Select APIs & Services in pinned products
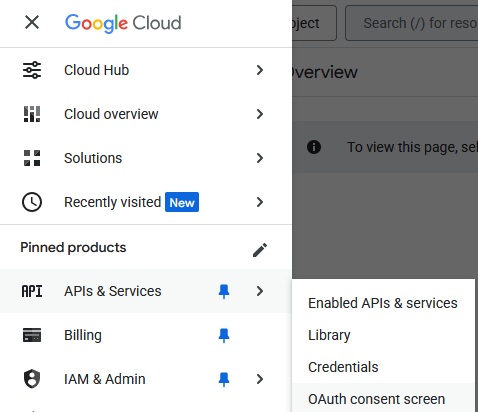This screenshot has width=478, height=412. point(146,291)
